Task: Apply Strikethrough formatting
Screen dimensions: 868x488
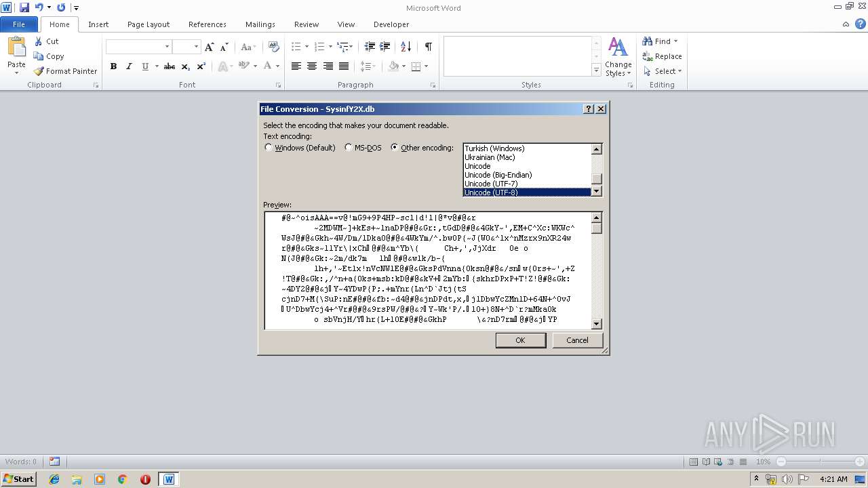Action: pos(170,66)
